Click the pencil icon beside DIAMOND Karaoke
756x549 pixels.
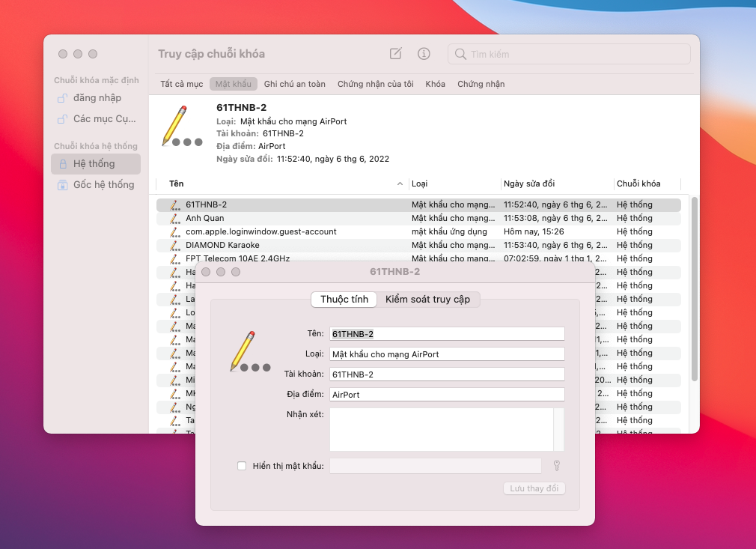pyautogui.click(x=175, y=246)
